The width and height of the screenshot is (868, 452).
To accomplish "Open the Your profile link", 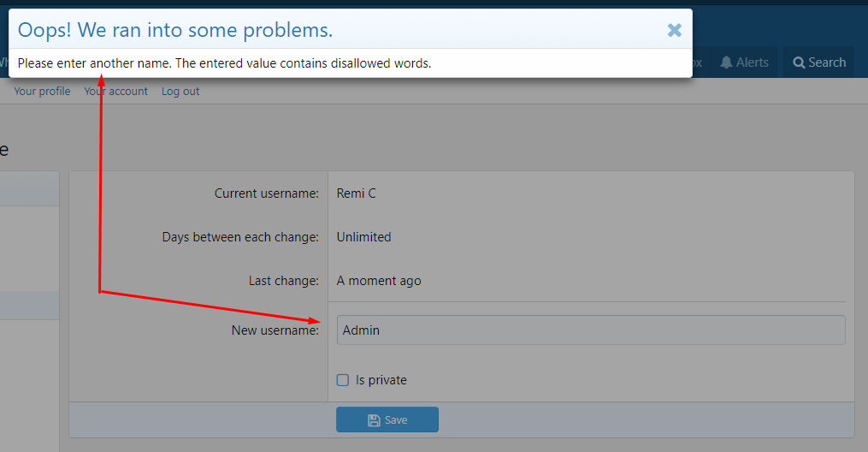I will [x=42, y=92].
